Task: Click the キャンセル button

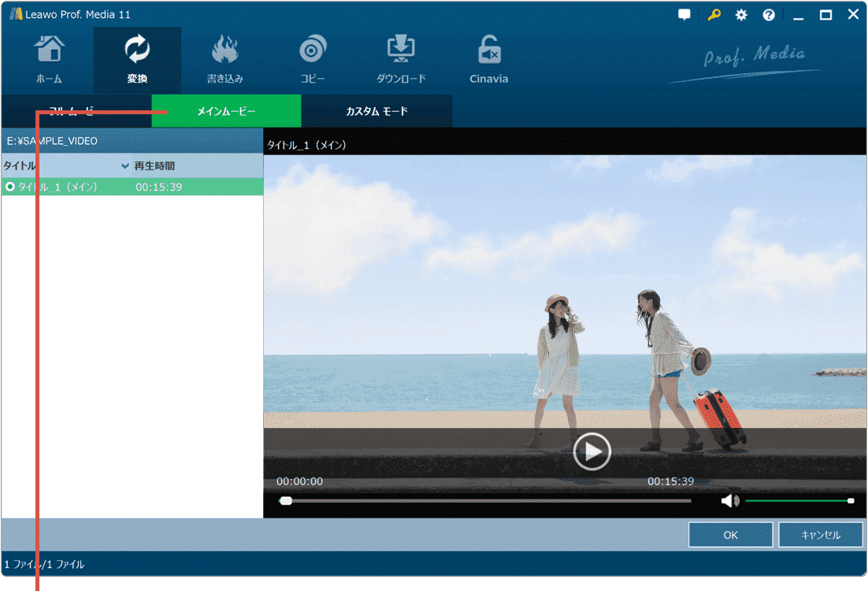Action: point(821,535)
